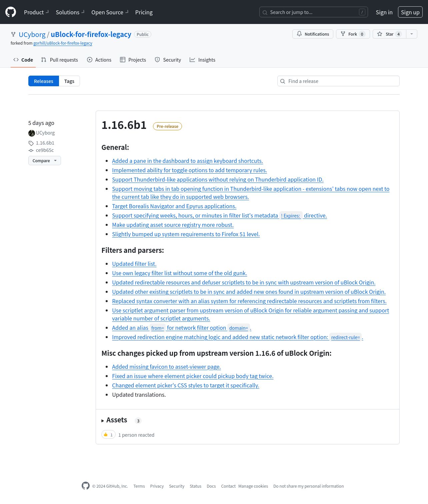
Task: Open the Contact footer link
Action: [228, 486]
